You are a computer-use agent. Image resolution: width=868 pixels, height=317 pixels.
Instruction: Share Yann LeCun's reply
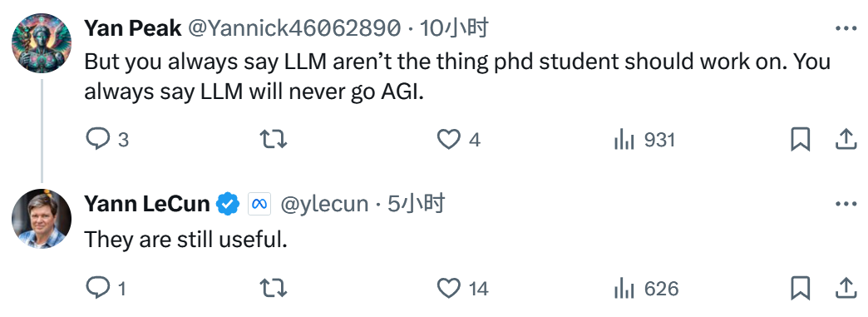click(x=846, y=288)
